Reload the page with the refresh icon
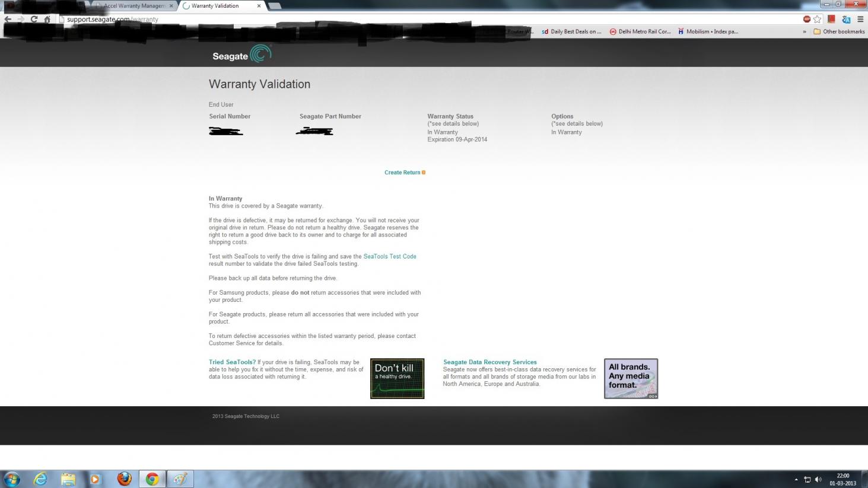868x488 pixels. coord(34,20)
